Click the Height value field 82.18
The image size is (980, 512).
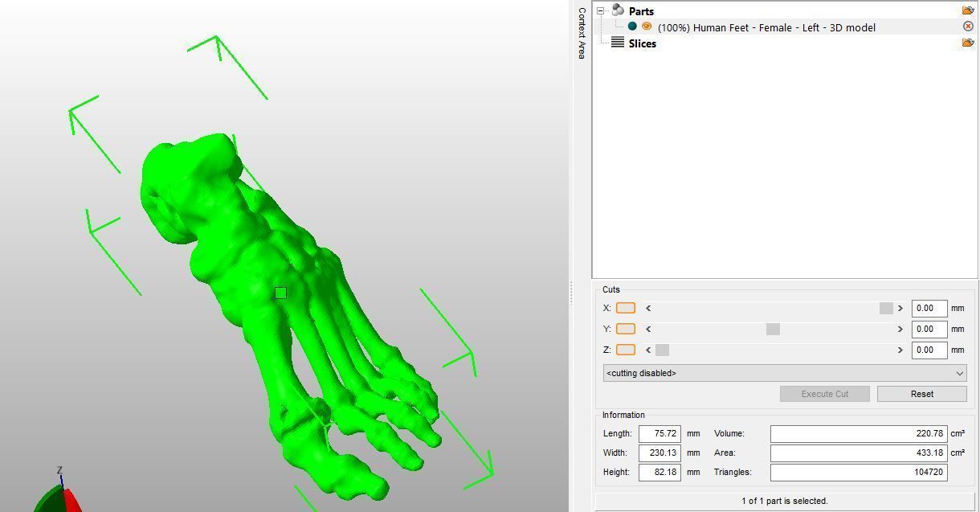point(659,472)
